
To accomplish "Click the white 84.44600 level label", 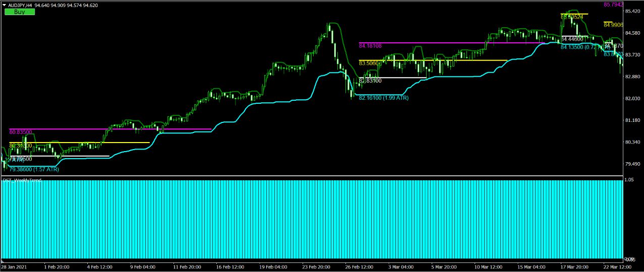I will [572, 39].
